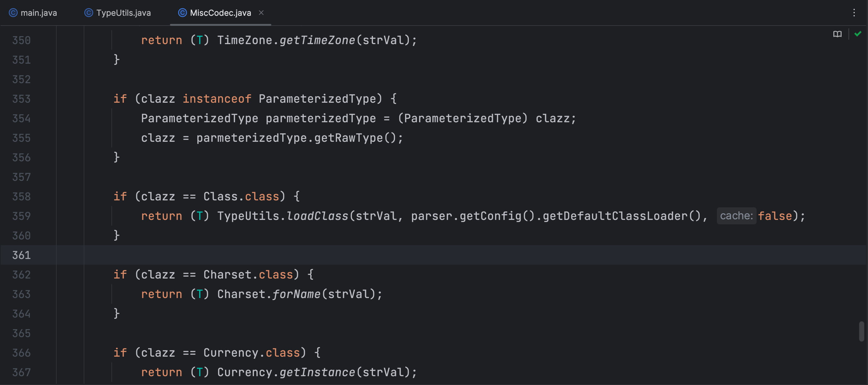Click forName method on line 363
Screen dimensions: 868x385
click(x=296, y=294)
